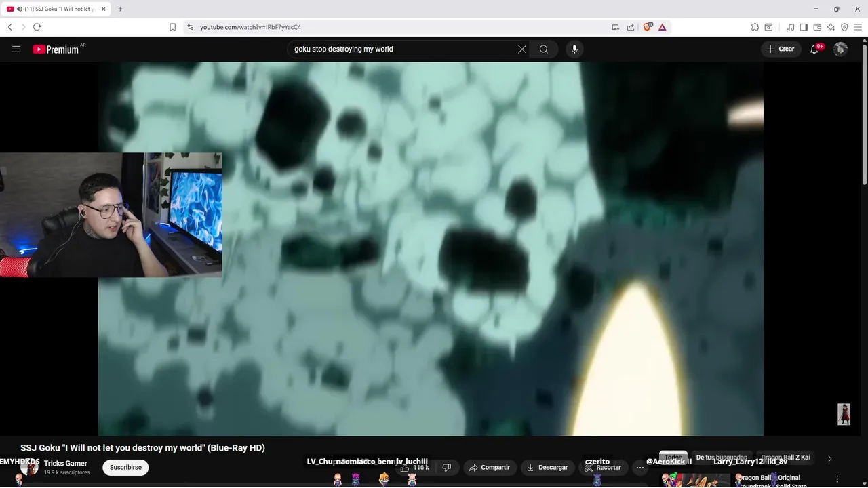The height and width of the screenshot is (488, 868).
Task: Open the notifications bell
Action: coord(814,49)
